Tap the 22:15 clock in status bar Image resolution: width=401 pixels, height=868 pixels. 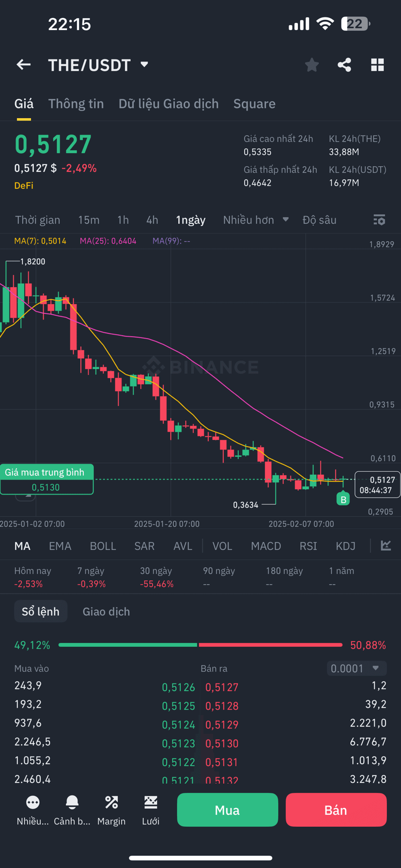69,24
